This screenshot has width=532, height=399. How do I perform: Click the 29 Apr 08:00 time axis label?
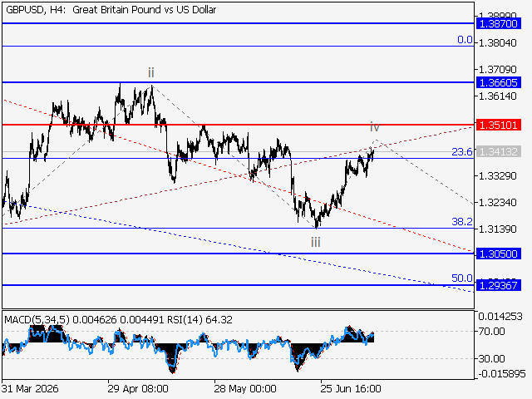(x=138, y=388)
